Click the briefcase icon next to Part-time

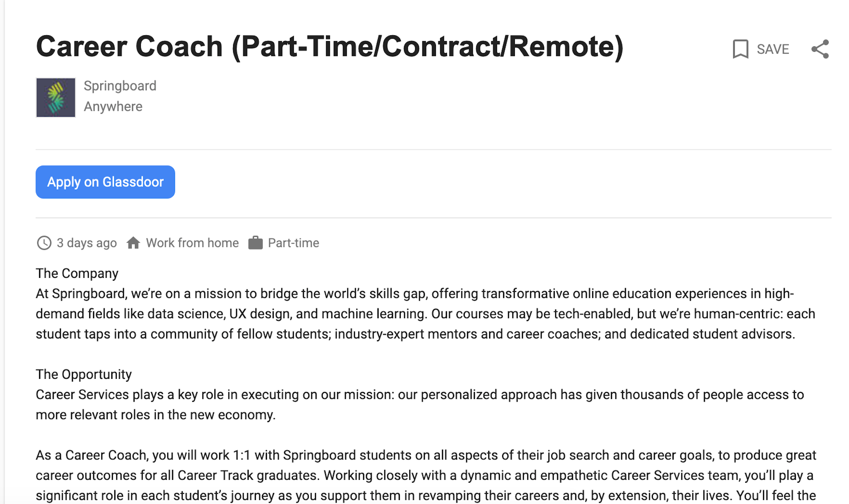click(255, 243)
